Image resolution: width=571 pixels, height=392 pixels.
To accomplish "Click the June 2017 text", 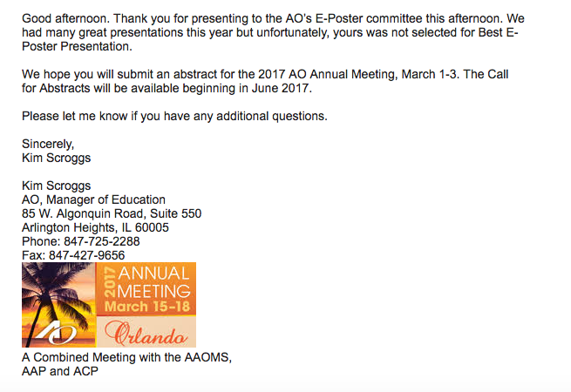I will point(283,88).
